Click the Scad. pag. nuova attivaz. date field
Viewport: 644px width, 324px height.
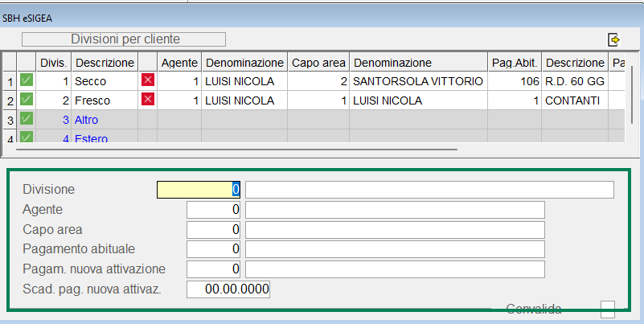coord(228,289)
